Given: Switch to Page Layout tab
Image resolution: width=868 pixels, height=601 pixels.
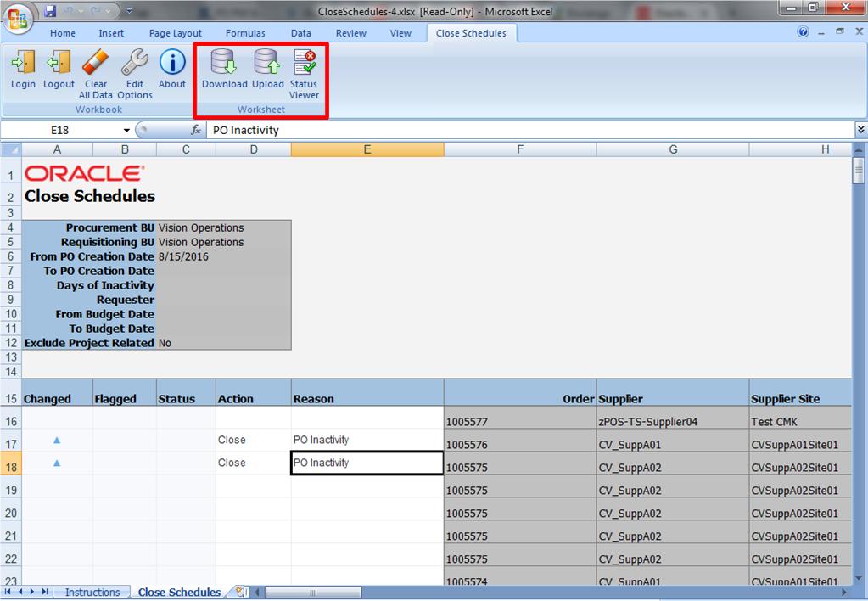Looking at the screenshot, I should pos(176,33).
